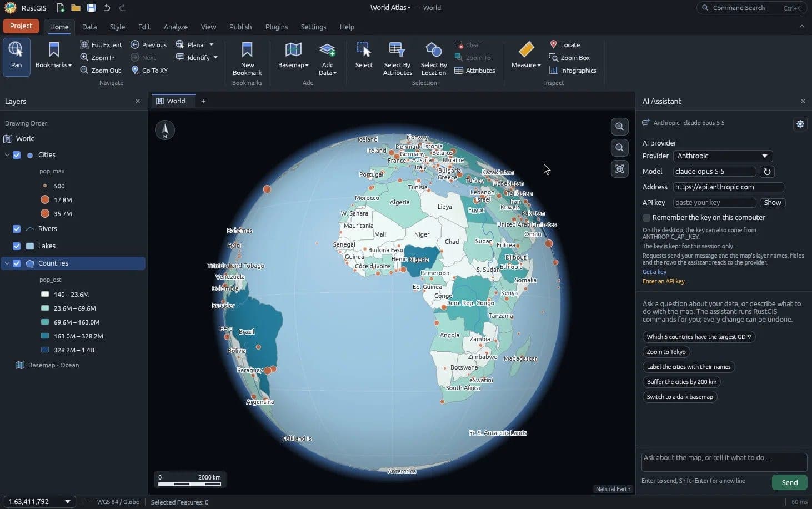Follow the Get a key link

pyautogui.click(x=654, y=272)
